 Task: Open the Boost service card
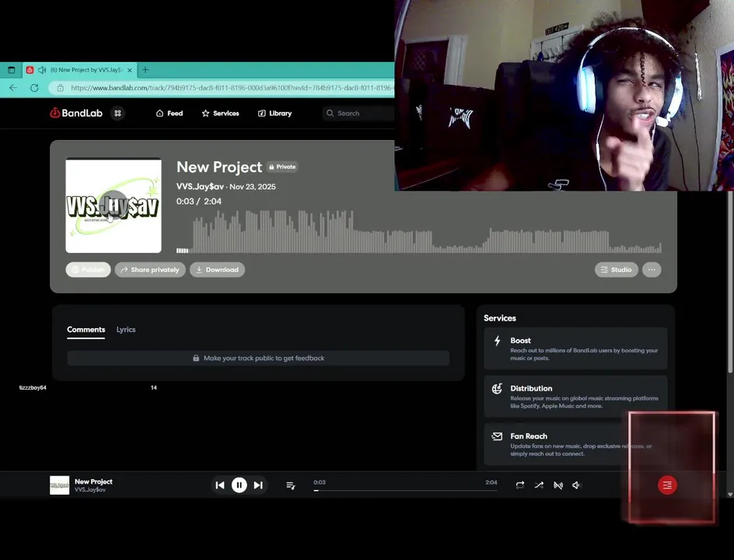575,348
